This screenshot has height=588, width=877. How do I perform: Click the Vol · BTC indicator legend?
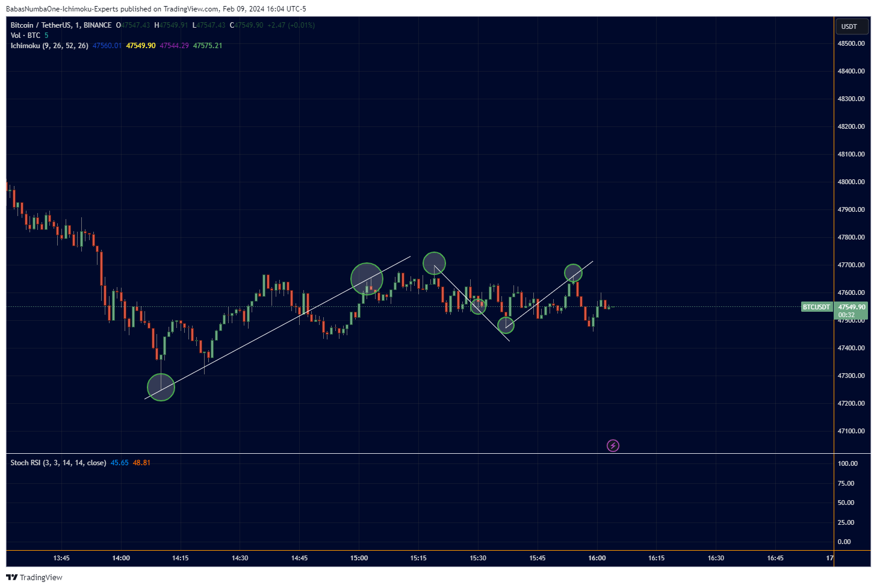point(25,36)
